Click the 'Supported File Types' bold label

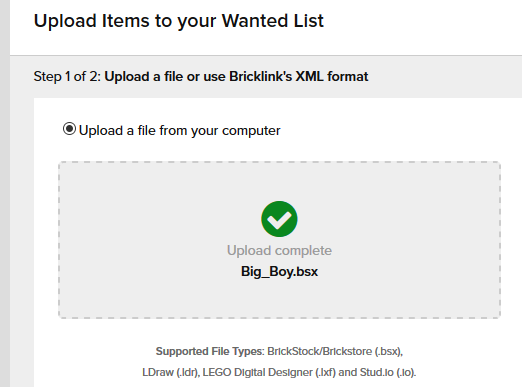(x=210, y=351)
